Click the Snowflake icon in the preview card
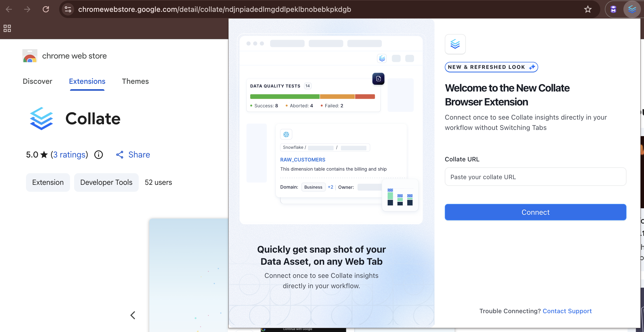 pos(286,134)
